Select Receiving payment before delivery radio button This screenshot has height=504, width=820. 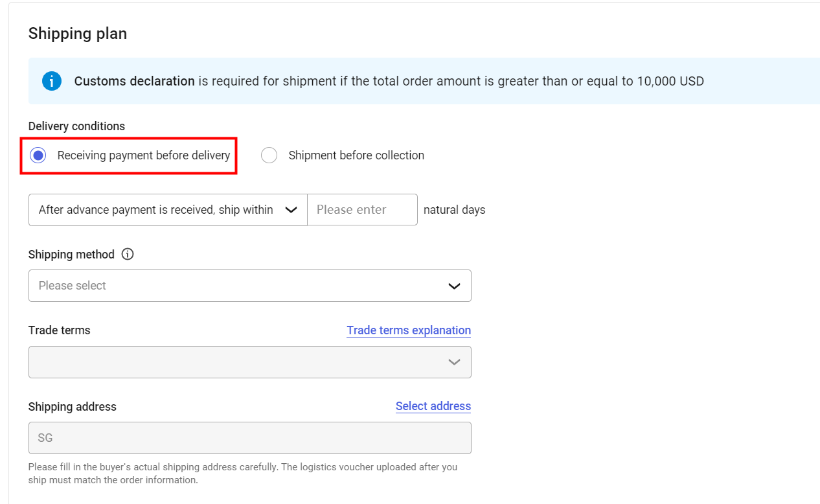pos(38,155)
